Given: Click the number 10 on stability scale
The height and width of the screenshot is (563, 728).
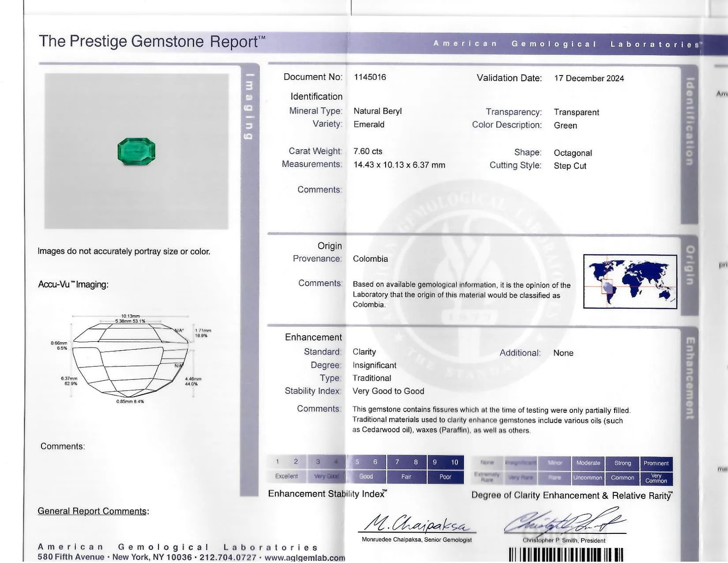Looking at the screenshot, I should pos(454,462).
